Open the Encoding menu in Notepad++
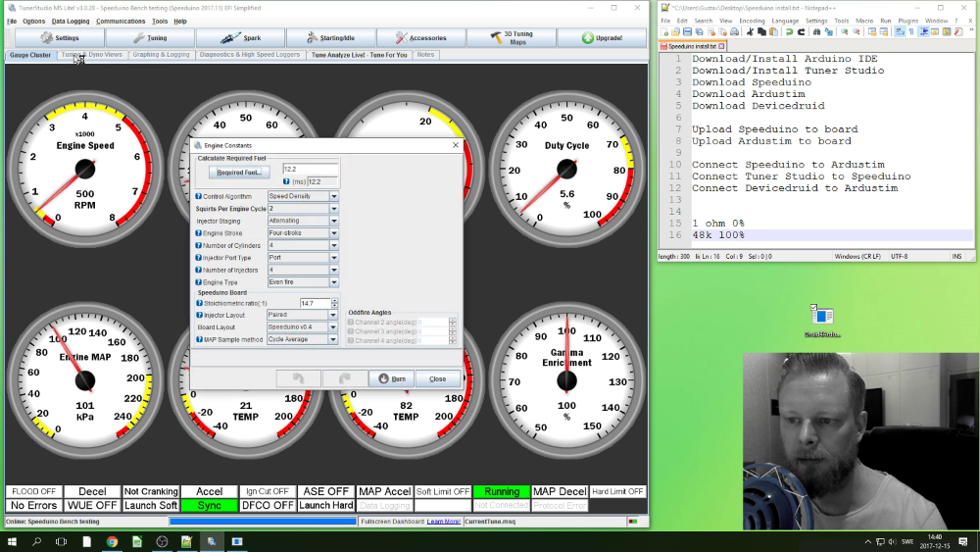The image size is (980, 552). pyautogui.click(x=752, y=20)
